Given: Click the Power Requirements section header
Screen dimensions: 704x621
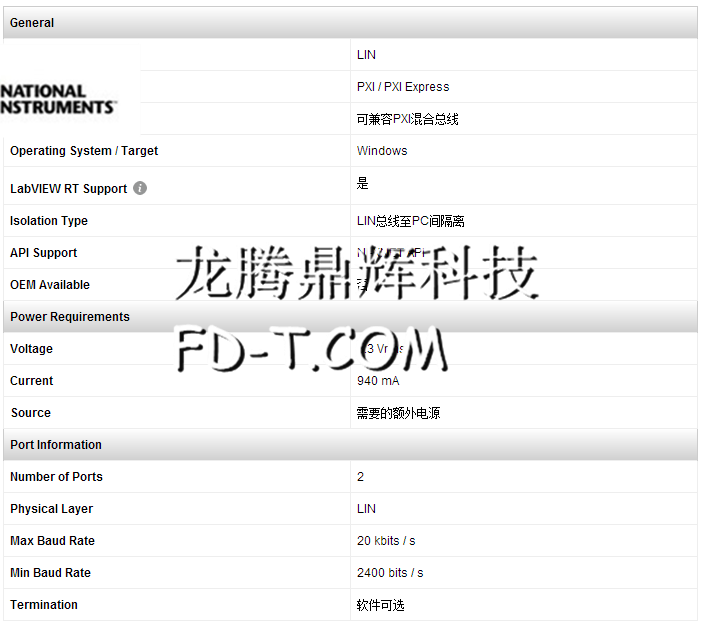Looking at the screenshot, I should 350,317.
